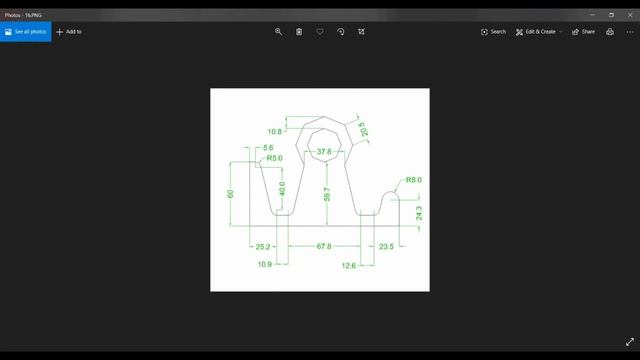
Task: Click the 25.2 dimension text in the drawing
Action: 263,247
